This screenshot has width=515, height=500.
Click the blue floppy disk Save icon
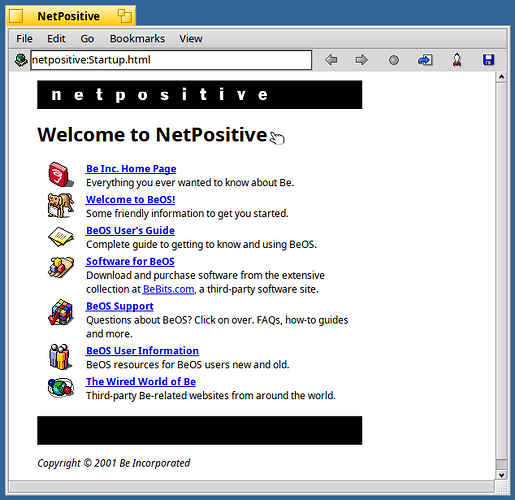(488, 60)
